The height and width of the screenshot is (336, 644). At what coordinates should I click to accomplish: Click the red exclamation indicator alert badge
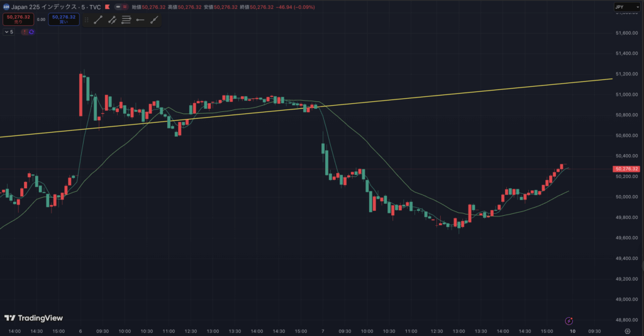25,31
